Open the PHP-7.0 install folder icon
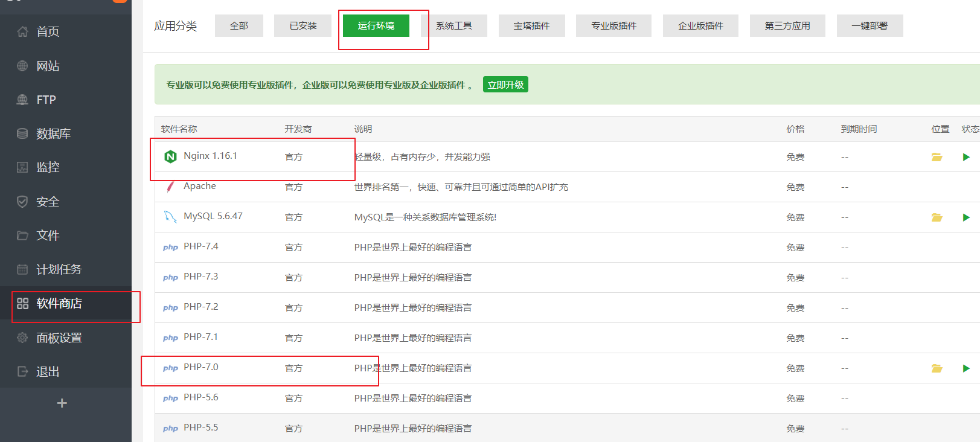Image resolution: width=980 pixels, height=442 pixels. tap(937, 368)
